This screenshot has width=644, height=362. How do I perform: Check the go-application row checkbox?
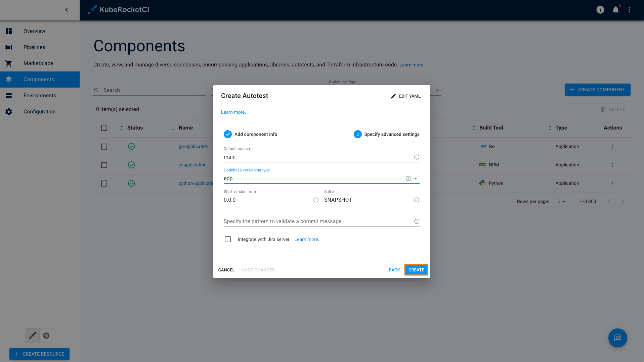104,147
